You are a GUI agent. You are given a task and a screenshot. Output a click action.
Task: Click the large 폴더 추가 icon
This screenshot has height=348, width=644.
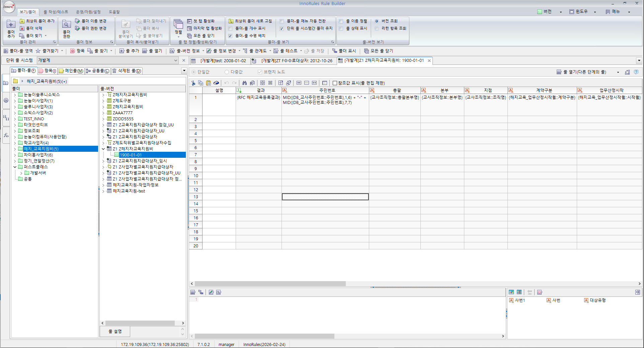(x=11, y=25)
